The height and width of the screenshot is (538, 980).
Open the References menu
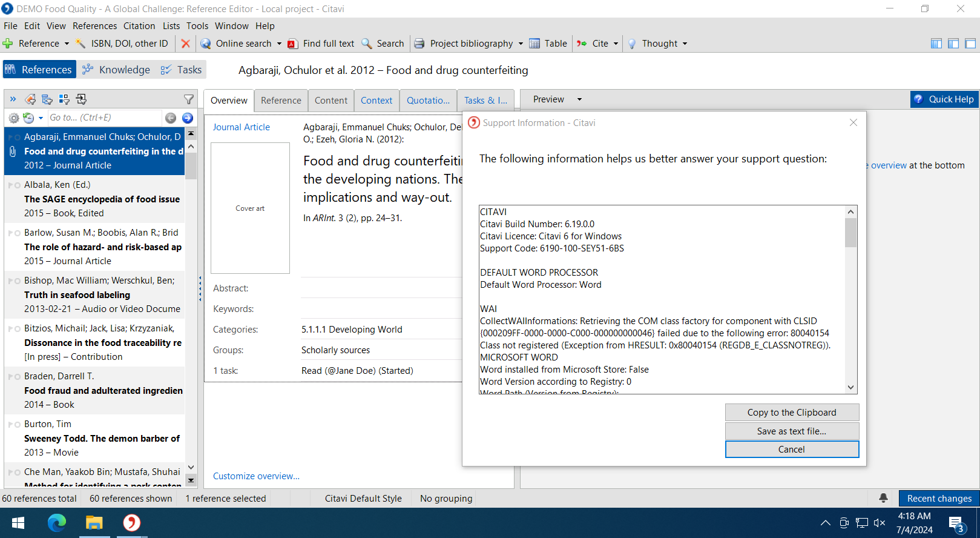(94, 26)
